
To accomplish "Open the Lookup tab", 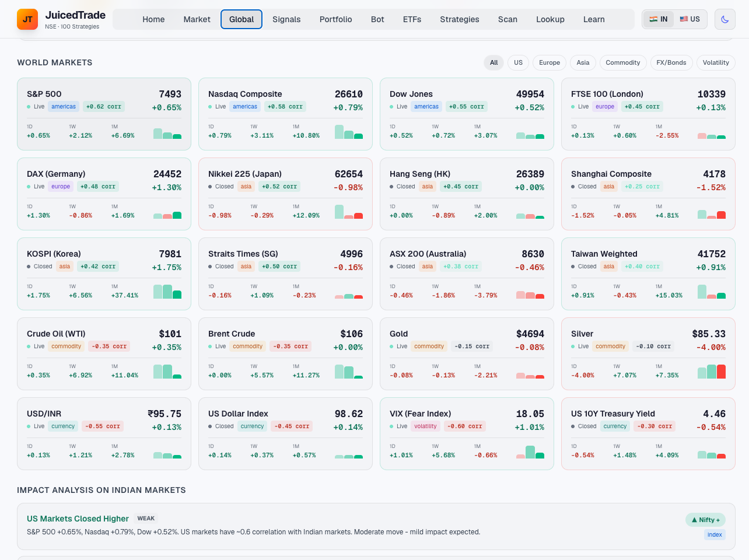I will pos(550,19).
